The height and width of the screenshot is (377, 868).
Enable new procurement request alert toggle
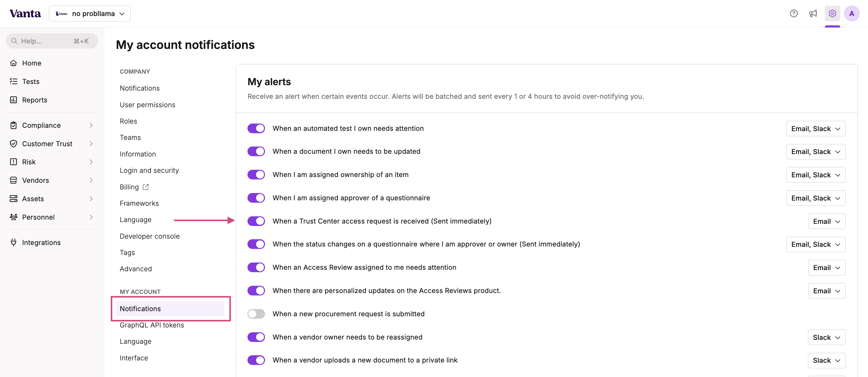point(256,314)
